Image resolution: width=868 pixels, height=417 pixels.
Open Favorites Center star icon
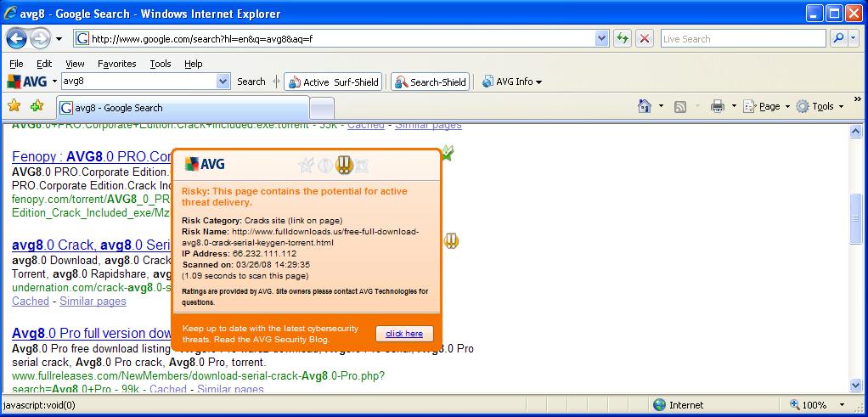(x=14, y=106)
